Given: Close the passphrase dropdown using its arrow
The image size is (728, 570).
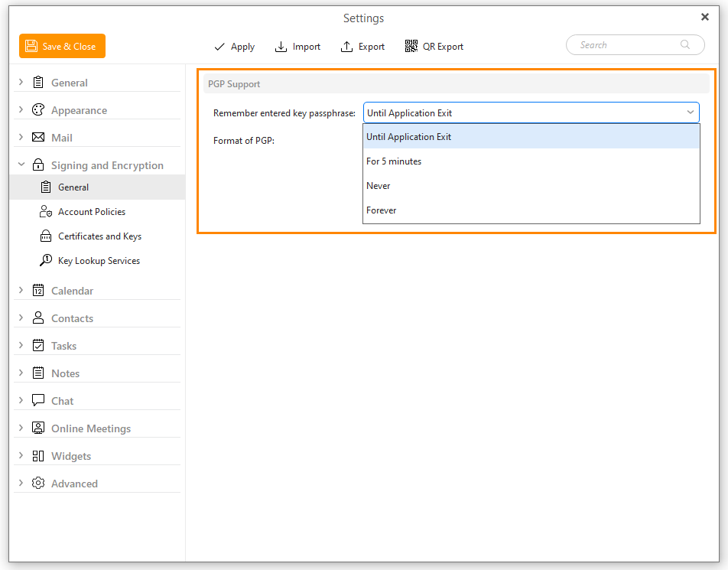Looking at the screenshot, I should (691, 112).
